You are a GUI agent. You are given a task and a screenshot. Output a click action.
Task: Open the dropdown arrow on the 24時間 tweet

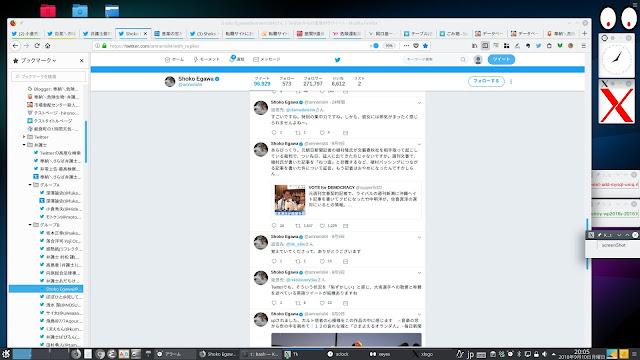click(x=419, y=102)
